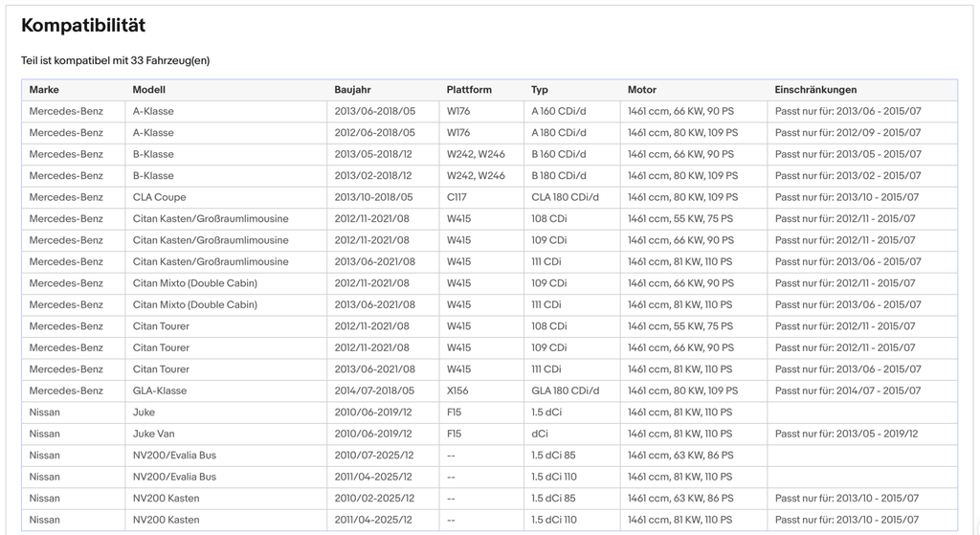
Task: Select the A 160 CDi/d row
Action: pyautogui.click(x=489, y=111)
